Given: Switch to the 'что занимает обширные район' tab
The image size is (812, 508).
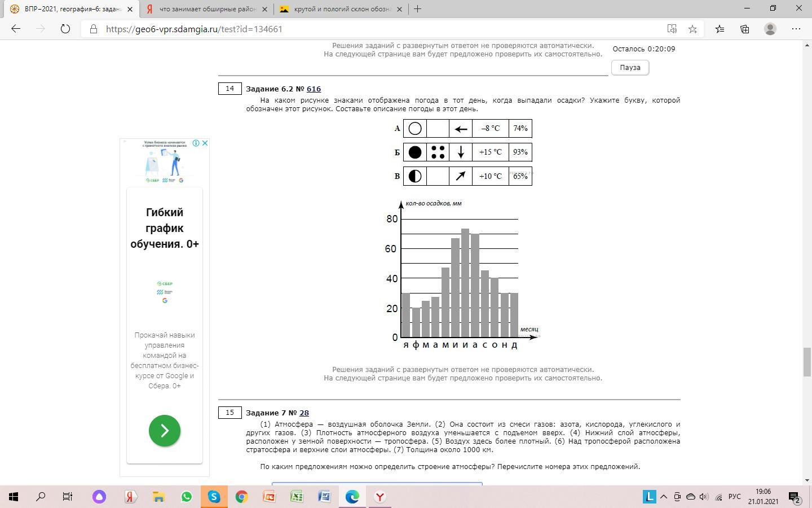Looking at the screenshot, I should pos(206,9).
